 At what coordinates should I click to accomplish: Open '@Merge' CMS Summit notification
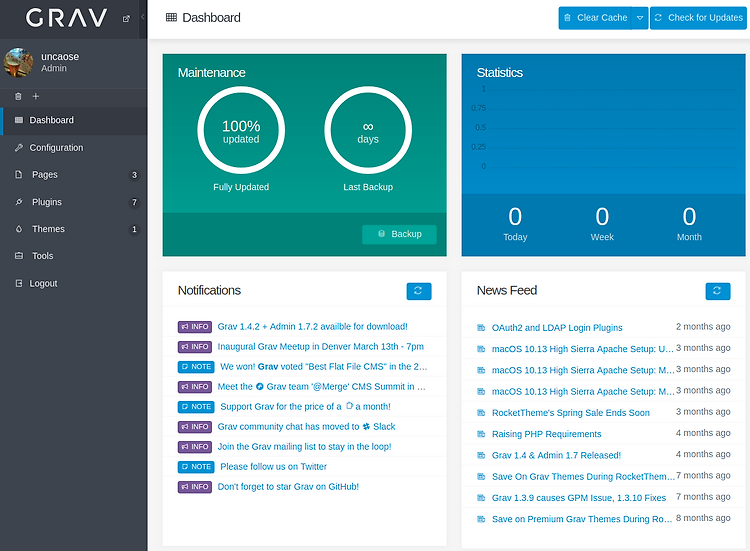tap(321, 387)
